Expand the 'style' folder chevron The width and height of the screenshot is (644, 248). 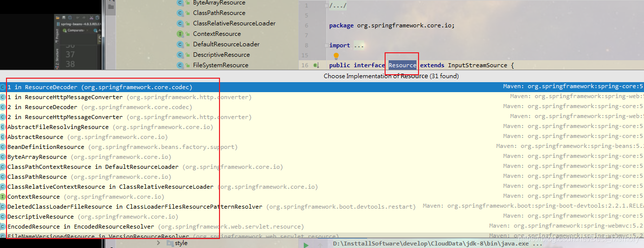(159, 243)
